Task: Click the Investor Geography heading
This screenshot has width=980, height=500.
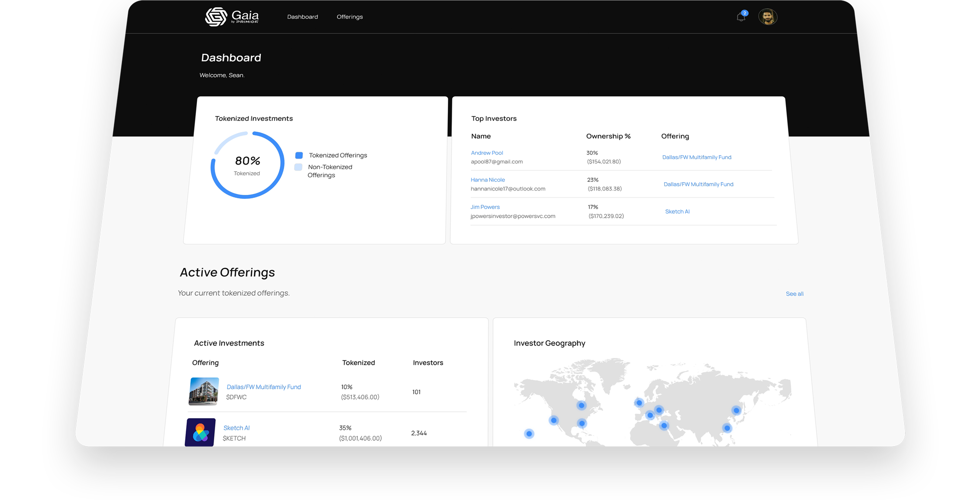Action: (549, 343)
